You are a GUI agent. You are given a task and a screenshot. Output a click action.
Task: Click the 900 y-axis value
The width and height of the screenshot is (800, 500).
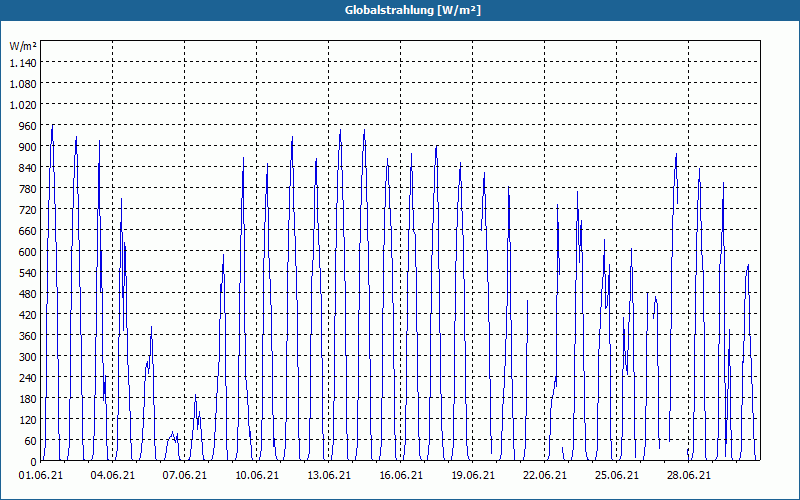29,147
